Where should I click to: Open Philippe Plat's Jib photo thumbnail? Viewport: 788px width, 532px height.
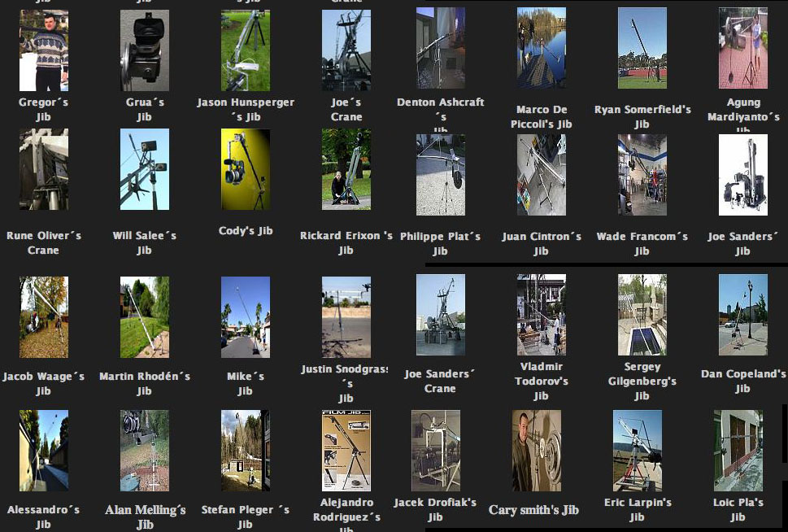coord(441,175)
